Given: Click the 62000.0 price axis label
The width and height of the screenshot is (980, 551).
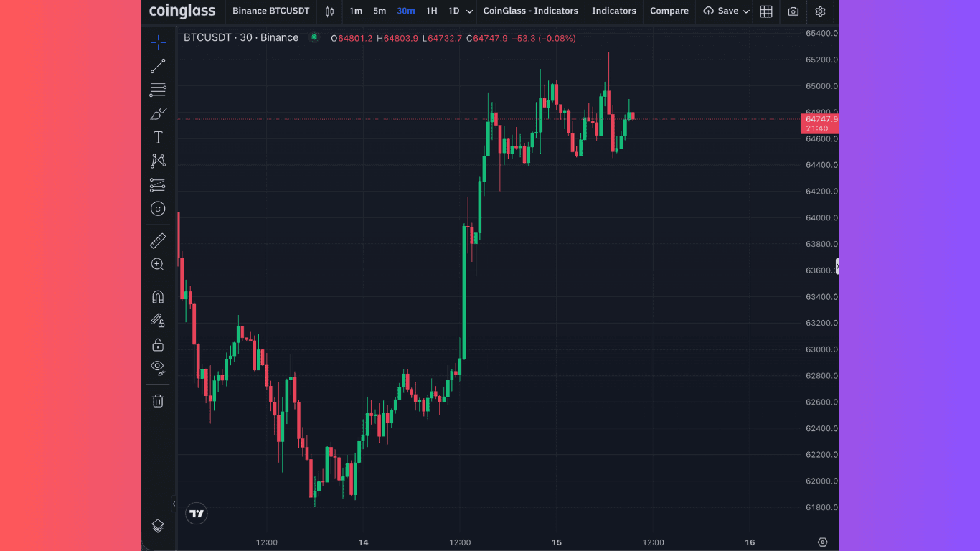Looking at the screenshot, I should click(x=821, y=481).
